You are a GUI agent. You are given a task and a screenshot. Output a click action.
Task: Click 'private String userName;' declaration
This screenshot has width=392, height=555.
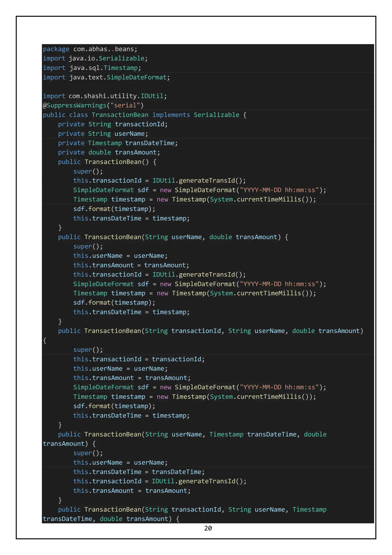[103, 134]
